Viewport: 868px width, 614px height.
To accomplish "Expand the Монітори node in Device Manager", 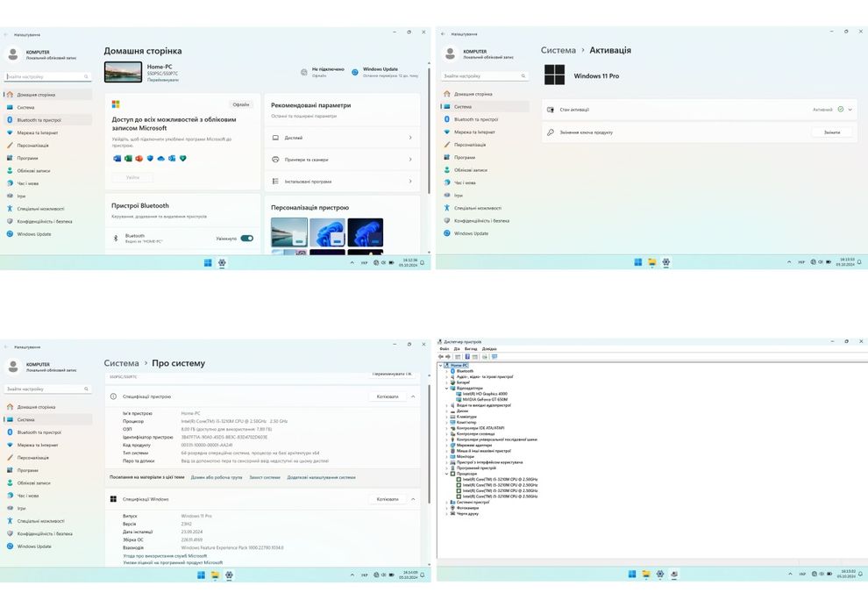I will (x=447, y=457).
